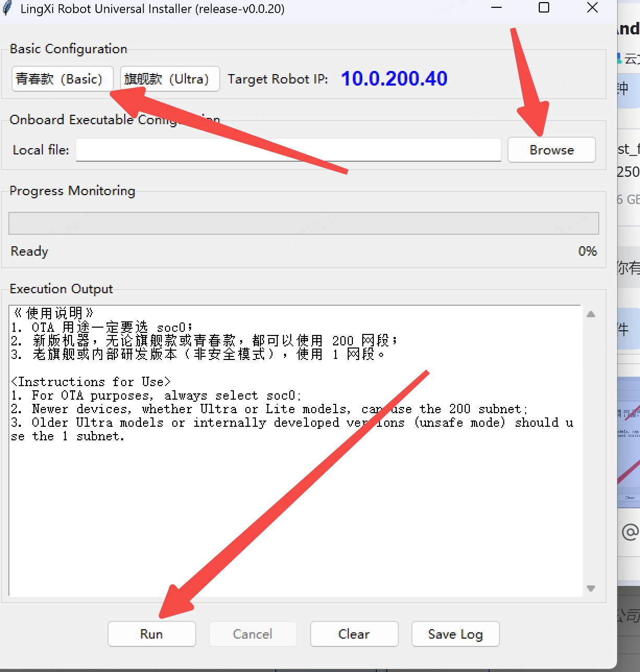The width and height of the screenshot is (640, 672).
Task: Click the Execution Output scroll down arrow
Action: click(591, 588)
